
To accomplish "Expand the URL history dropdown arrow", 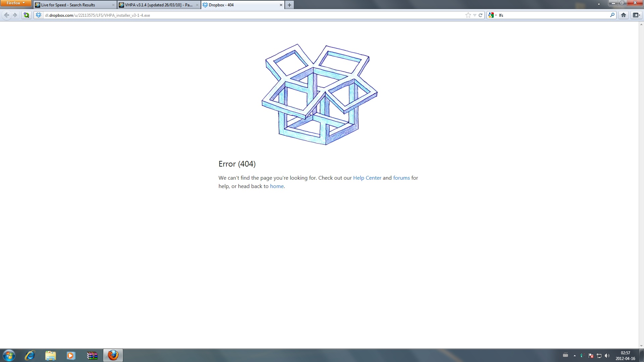I will point(475,15).
